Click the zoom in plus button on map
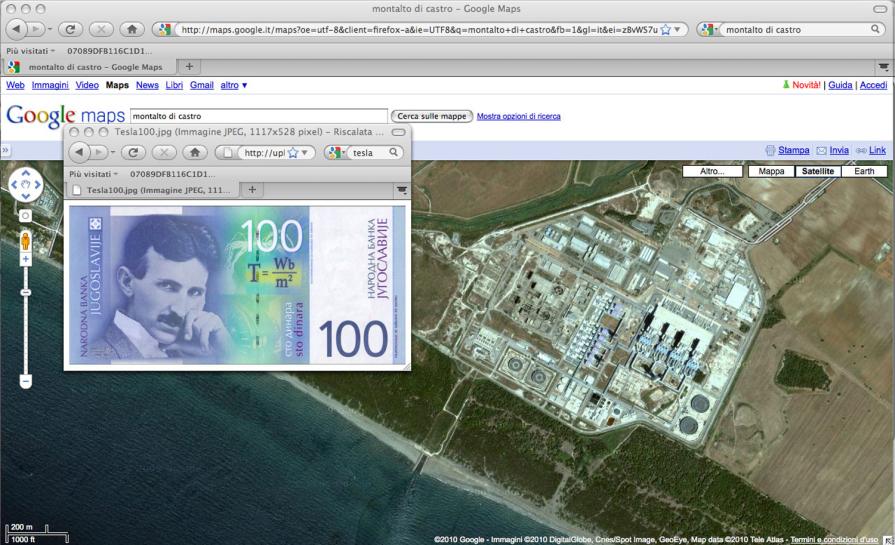This screenshot has height=545, width=895. pyautogui.click(x=26, y=259)
